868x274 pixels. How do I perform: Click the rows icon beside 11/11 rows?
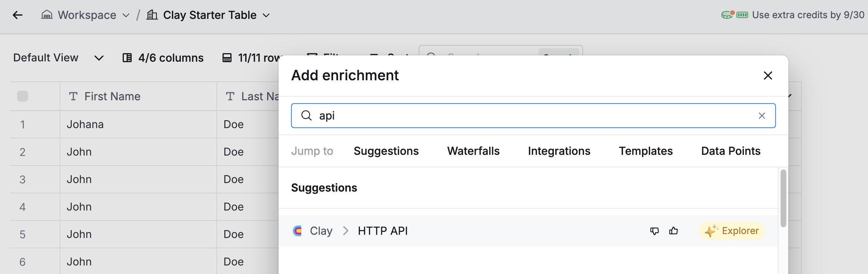(x=227, y=57)
